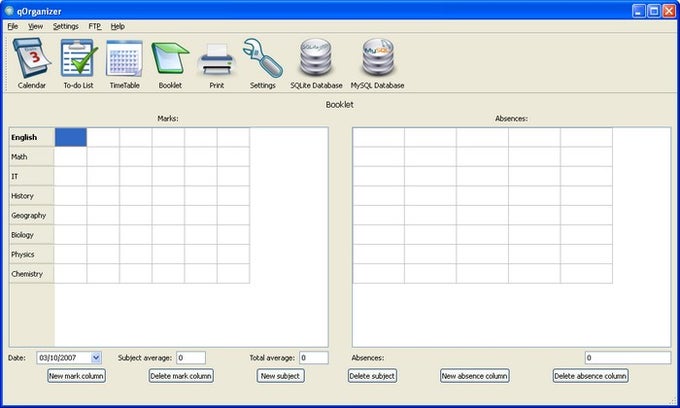Click the Print printer icon
Image resolution: width=680 pixels, height=408 pixels.
216,60
